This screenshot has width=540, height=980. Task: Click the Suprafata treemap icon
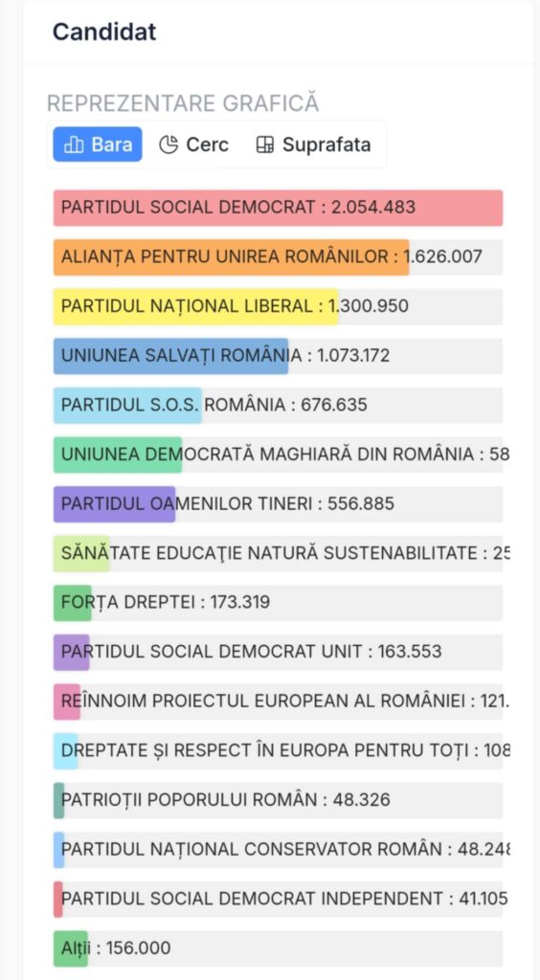point(265,145)
